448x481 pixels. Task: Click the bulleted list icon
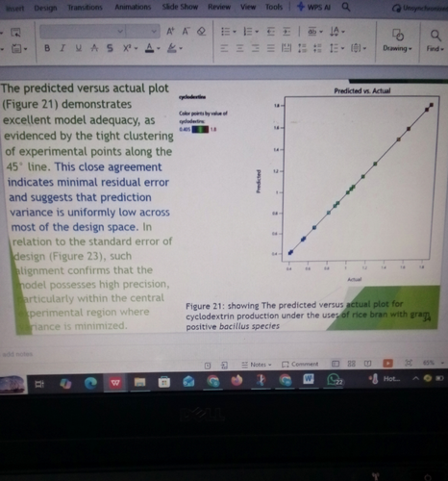pyautogui.click(x=226, y=32)
